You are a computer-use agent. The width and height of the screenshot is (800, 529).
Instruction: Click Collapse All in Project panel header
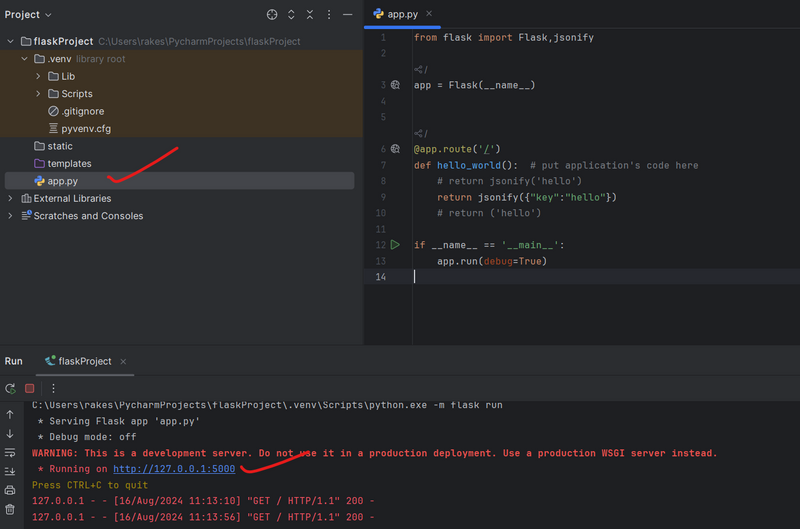click(310, 15)
